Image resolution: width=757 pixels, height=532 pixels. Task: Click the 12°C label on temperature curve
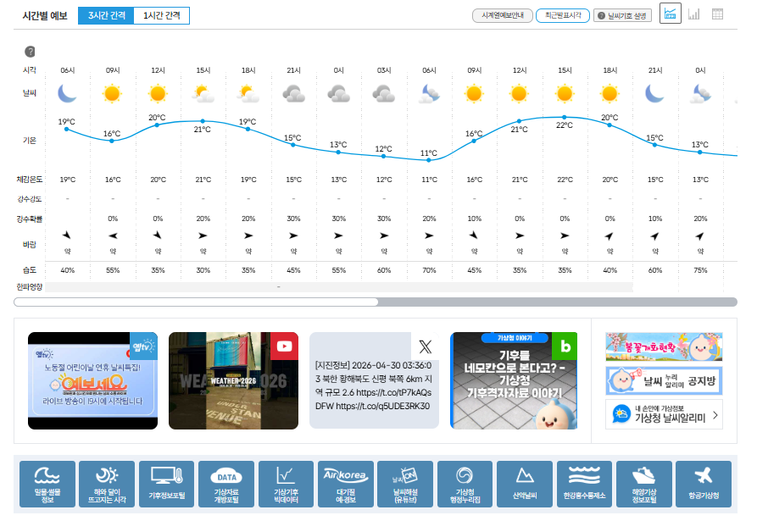tap(384, 148)
